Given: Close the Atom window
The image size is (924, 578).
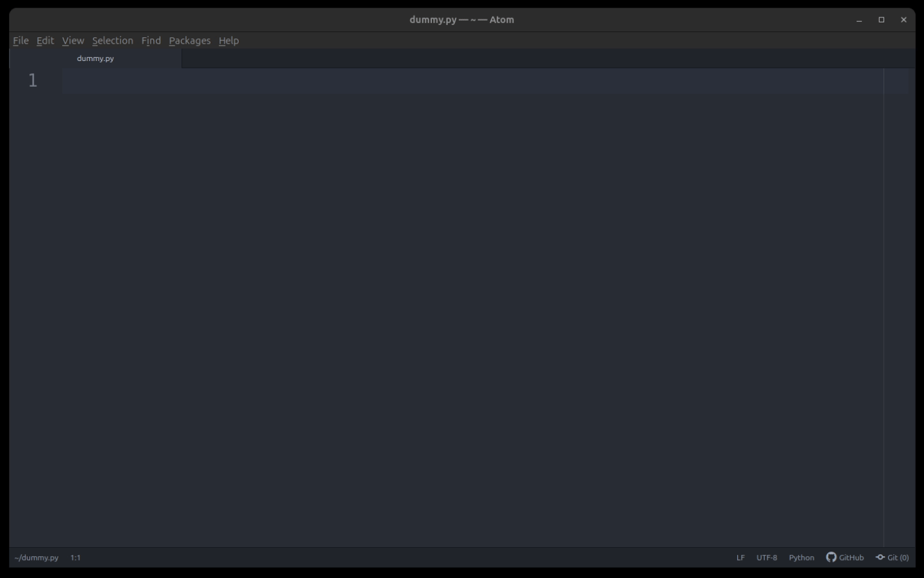Looking at the screenshot, I should click(x=903, y=20).
